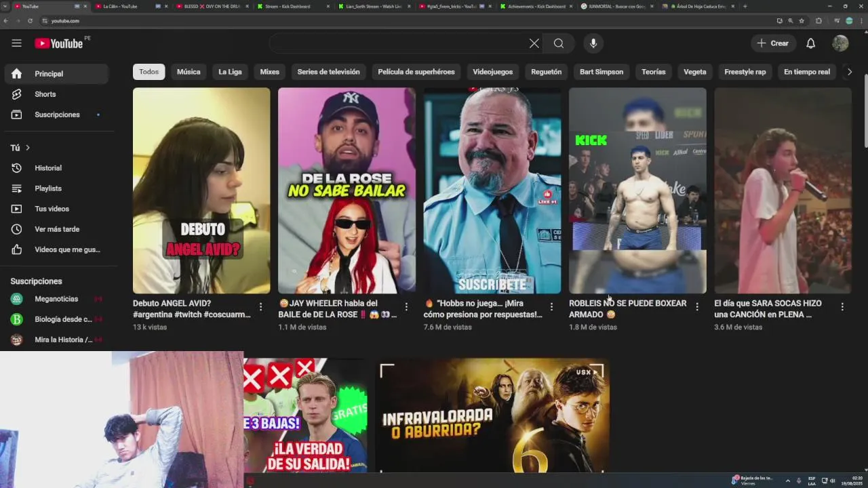Open Ver más tarde

click(56, 229)
